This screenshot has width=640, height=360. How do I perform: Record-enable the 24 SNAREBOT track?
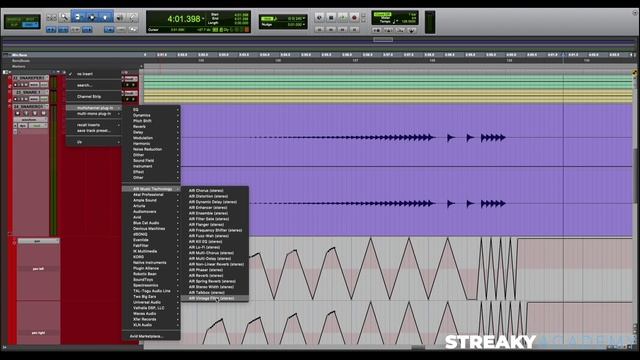[x=17, y=113]
